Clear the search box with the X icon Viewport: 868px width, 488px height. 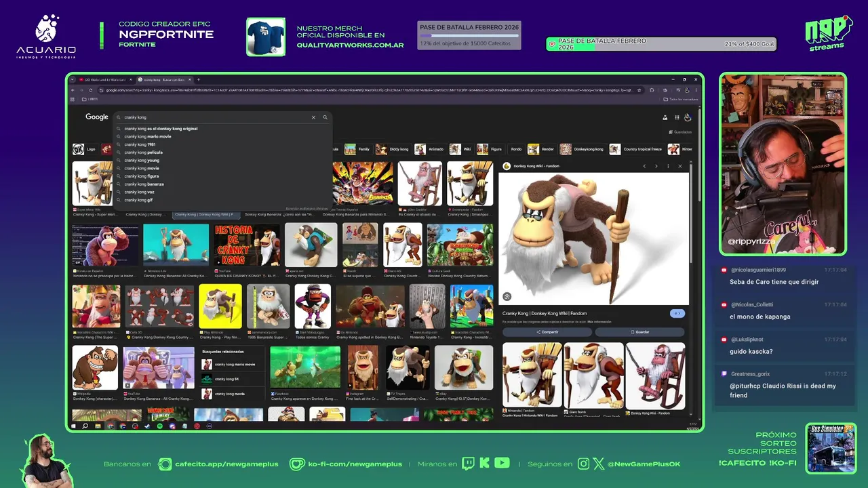[x=313, y=117]
